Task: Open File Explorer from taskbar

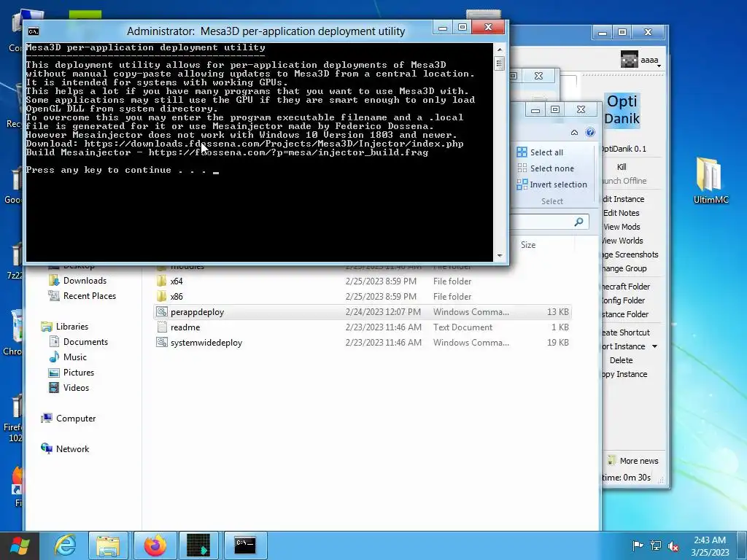Action: (108, 545)
